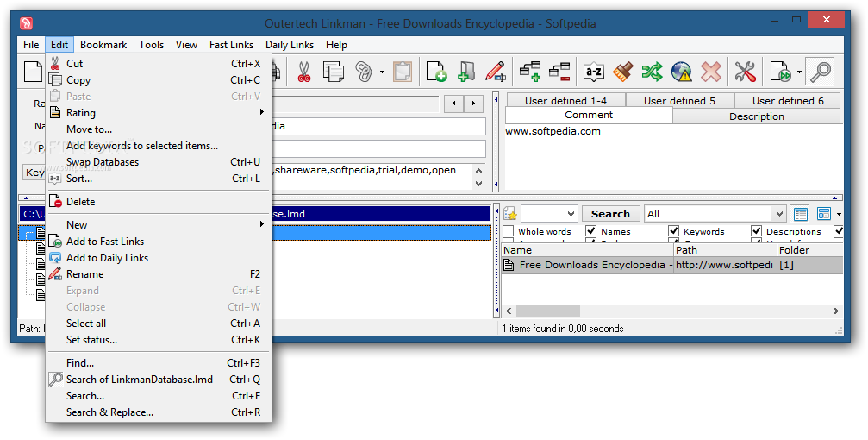Screen dimensions: 868x440
Task: Toggle the Keywords checkbox
Action: [x=674, y=231]
